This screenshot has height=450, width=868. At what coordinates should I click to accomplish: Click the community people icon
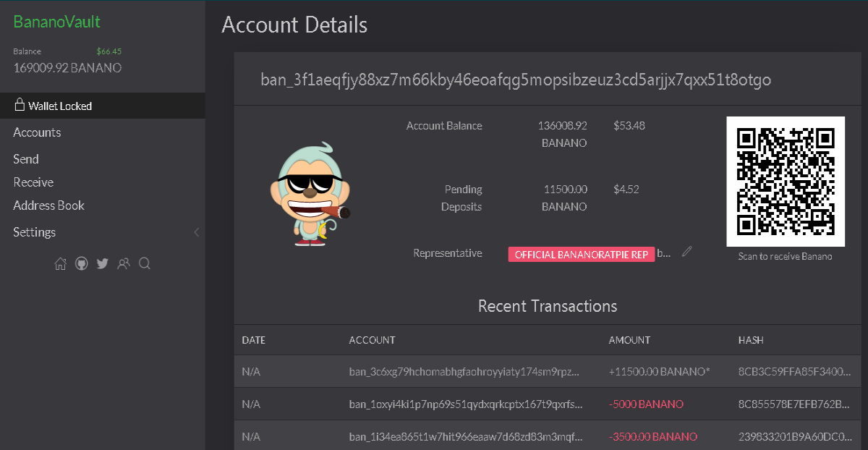(x=124, y=264)
